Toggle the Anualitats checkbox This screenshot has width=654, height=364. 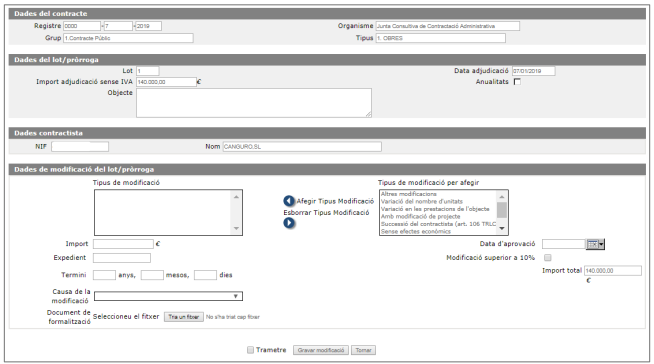click(x=517, y=82)
